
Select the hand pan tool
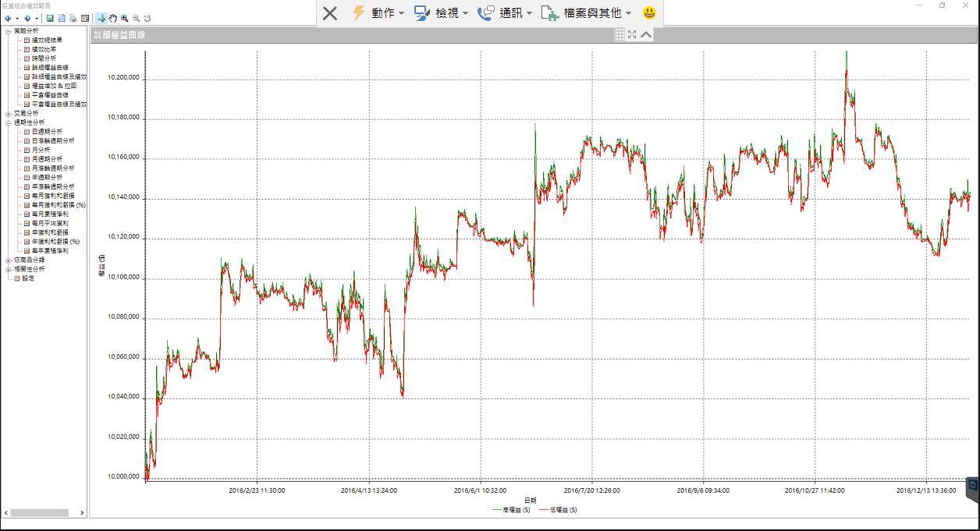[x=113, y=18]
